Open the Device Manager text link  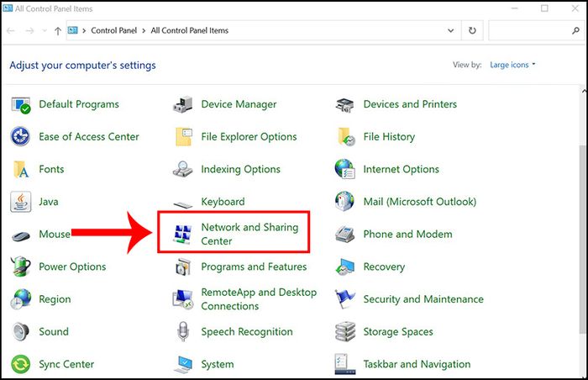(x=239, y=104)
